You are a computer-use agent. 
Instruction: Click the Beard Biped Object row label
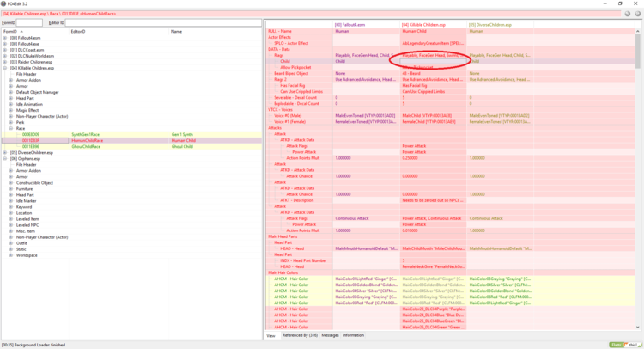coord(291,74)
